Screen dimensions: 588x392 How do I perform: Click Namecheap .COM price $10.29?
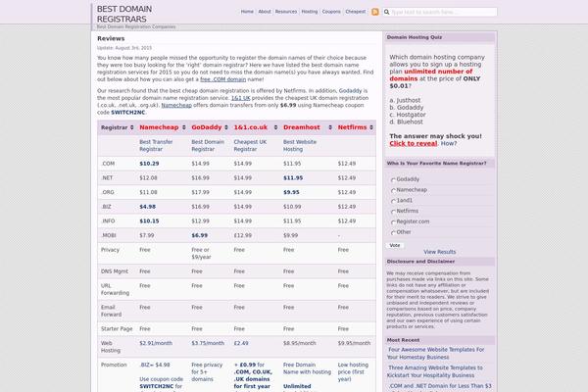pyautogui.click(x=149, y=164)
